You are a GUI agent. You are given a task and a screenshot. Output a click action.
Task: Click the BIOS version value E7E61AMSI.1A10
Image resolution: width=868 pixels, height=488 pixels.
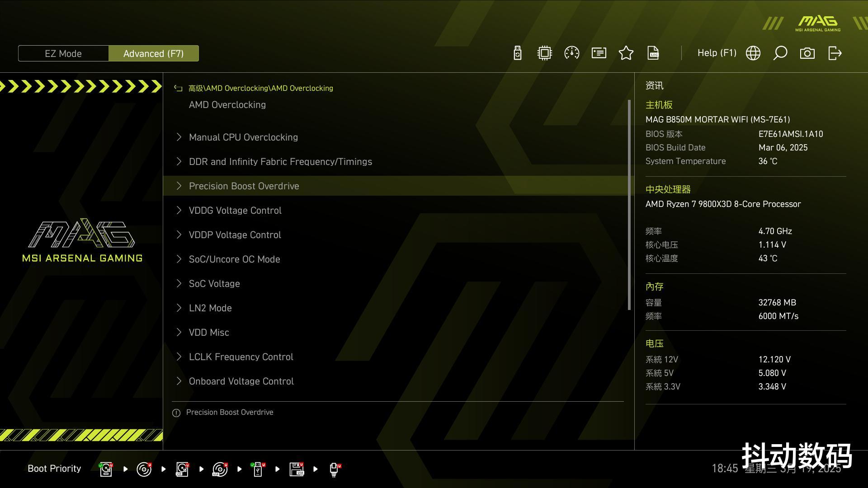[791, 134]
